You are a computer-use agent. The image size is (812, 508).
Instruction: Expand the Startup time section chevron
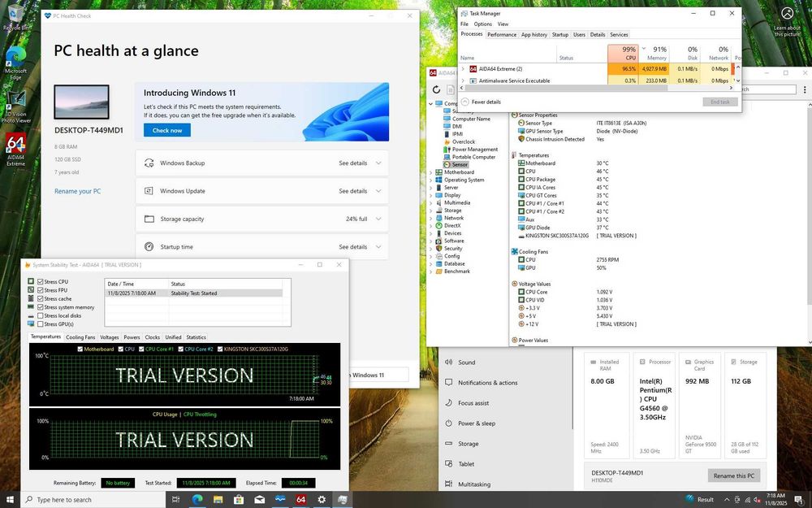pos(378,247)
